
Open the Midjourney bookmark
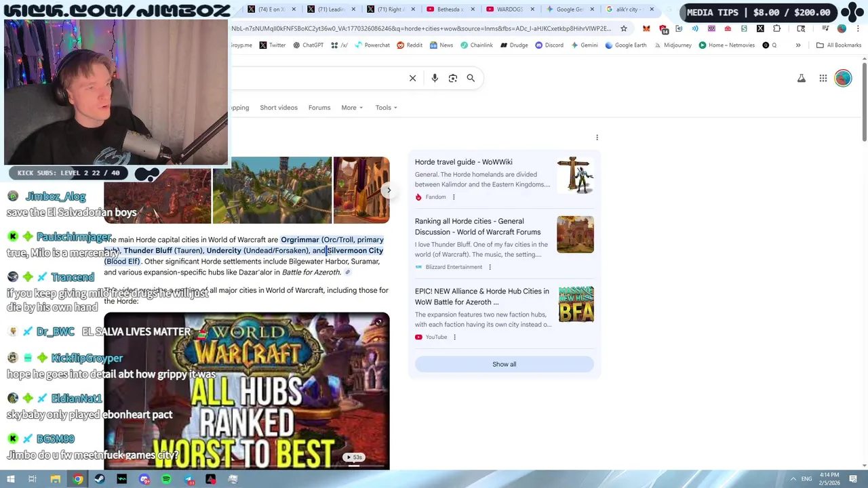(673, 45)
